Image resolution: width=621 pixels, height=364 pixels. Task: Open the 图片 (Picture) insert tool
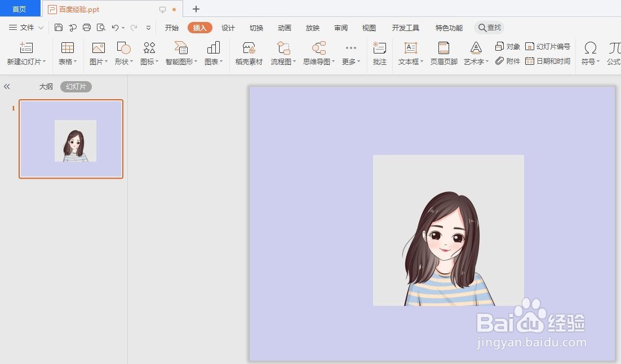[97, 54]
